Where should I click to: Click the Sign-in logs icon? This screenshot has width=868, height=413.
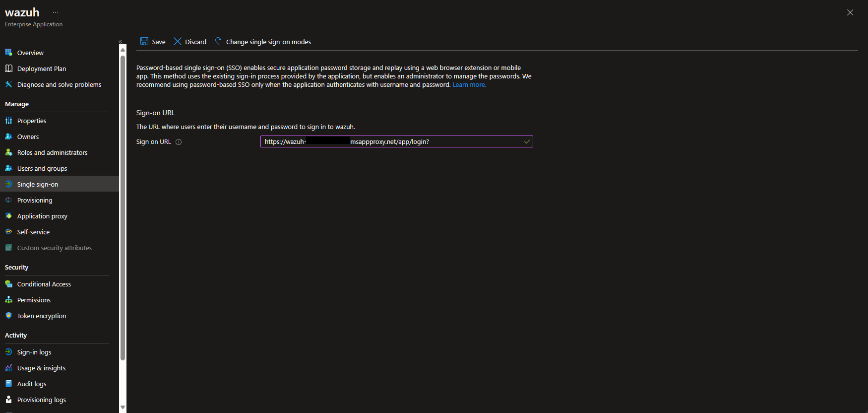[8, 352]
